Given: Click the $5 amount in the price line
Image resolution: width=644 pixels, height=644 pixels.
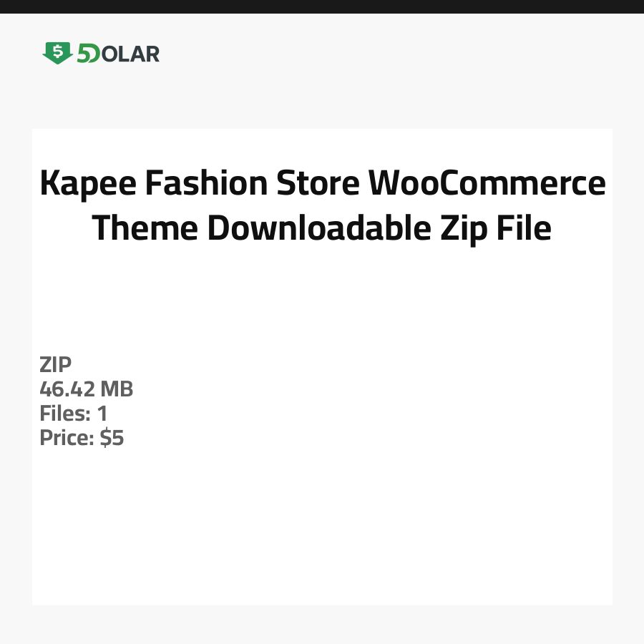Looking at the screenshot, I should [112, 438].
